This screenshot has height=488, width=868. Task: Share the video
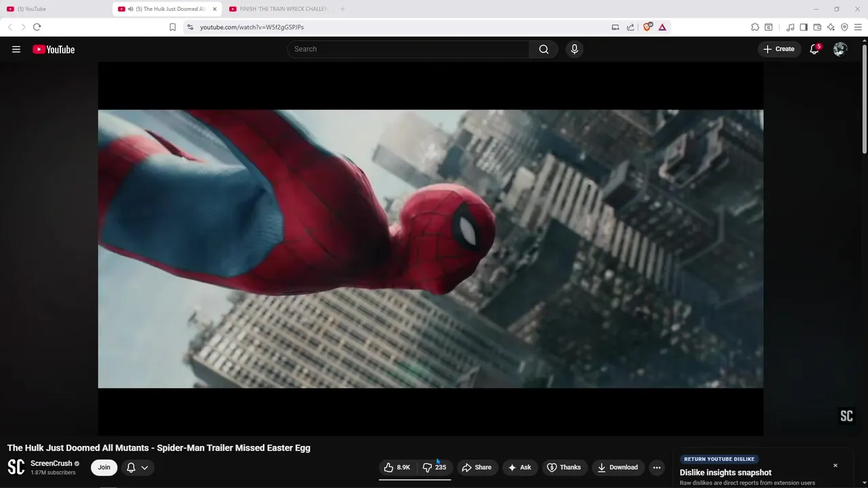[476, 467]
